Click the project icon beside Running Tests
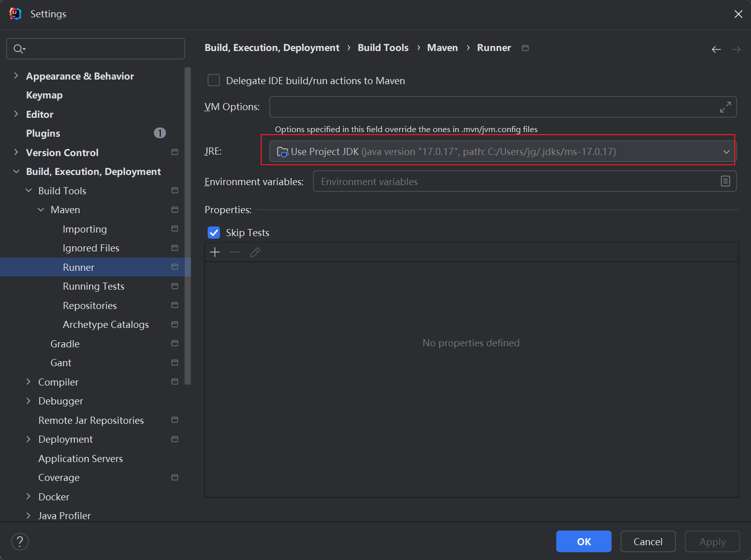The width and height of the screenshot is (751, 560). point(174,286)
